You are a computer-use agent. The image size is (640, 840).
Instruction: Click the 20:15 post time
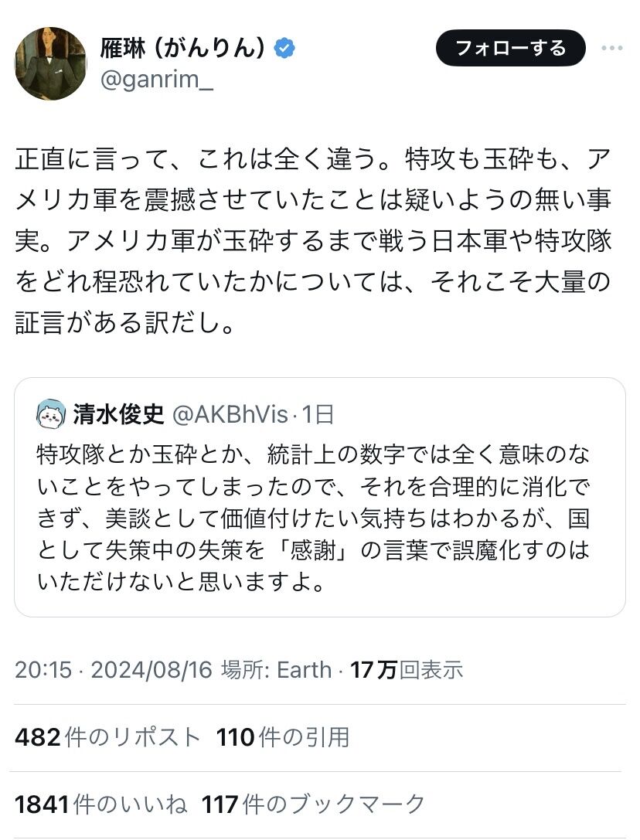(43, 669)
